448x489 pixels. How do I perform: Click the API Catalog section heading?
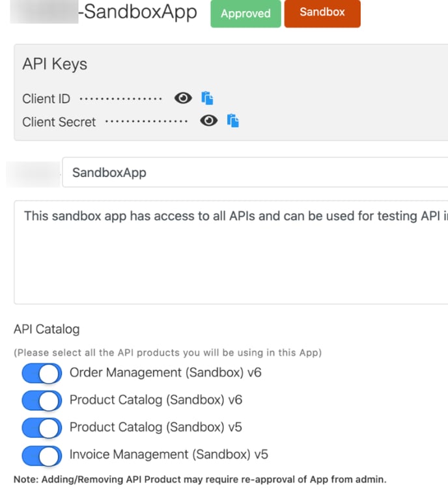click(46, 329)
